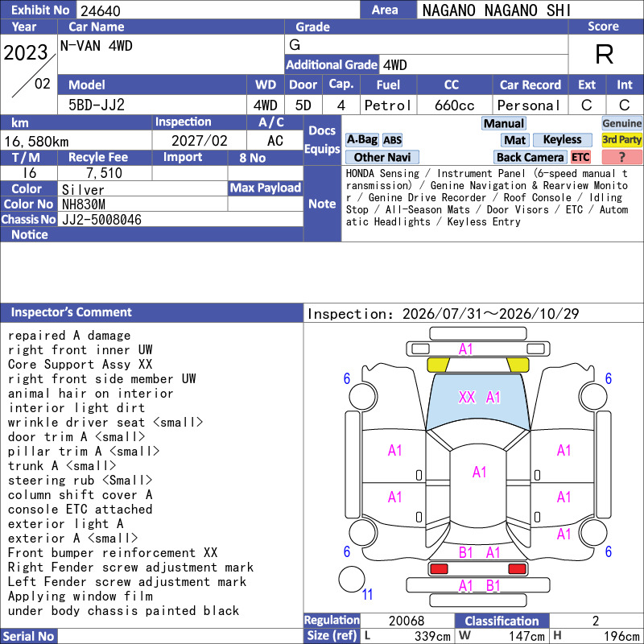644x644 pixels.
Task: Click the Exhibit No 24640 field
Action: click(x=217, y=10)
